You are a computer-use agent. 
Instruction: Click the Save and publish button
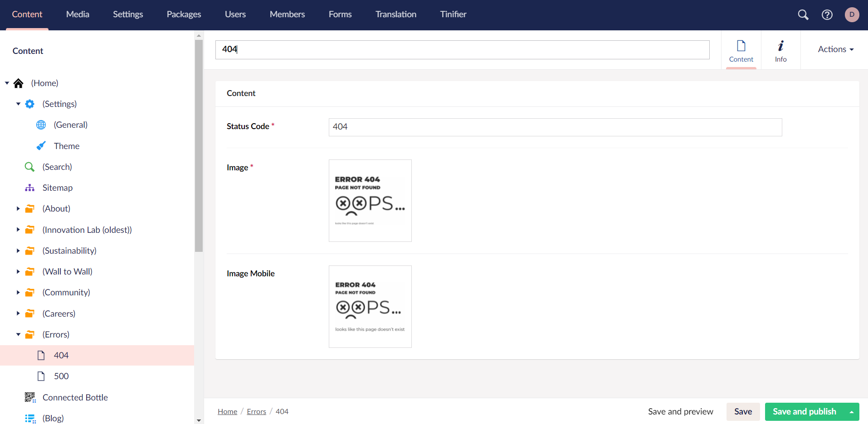[805, 411]
